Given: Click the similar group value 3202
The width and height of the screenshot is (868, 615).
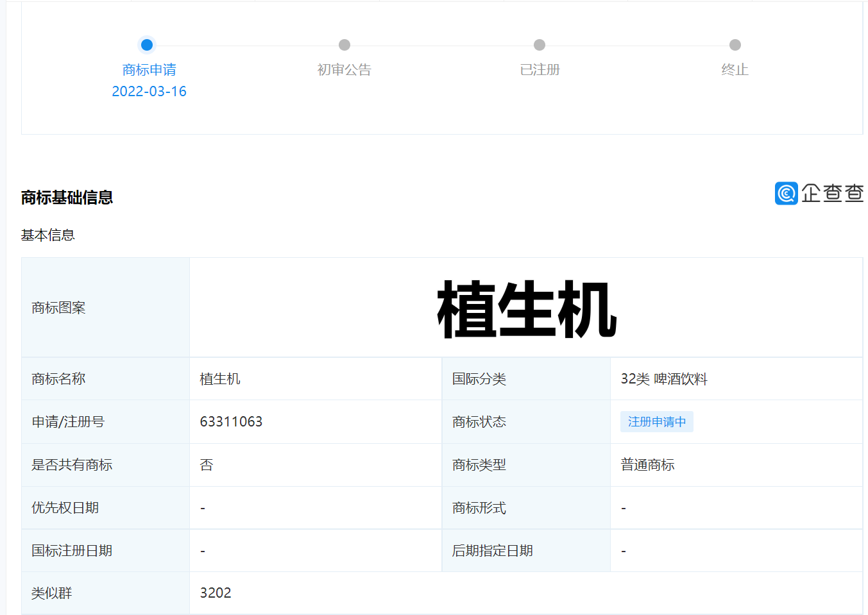Looking at the screenshot, I should point(216,593).
